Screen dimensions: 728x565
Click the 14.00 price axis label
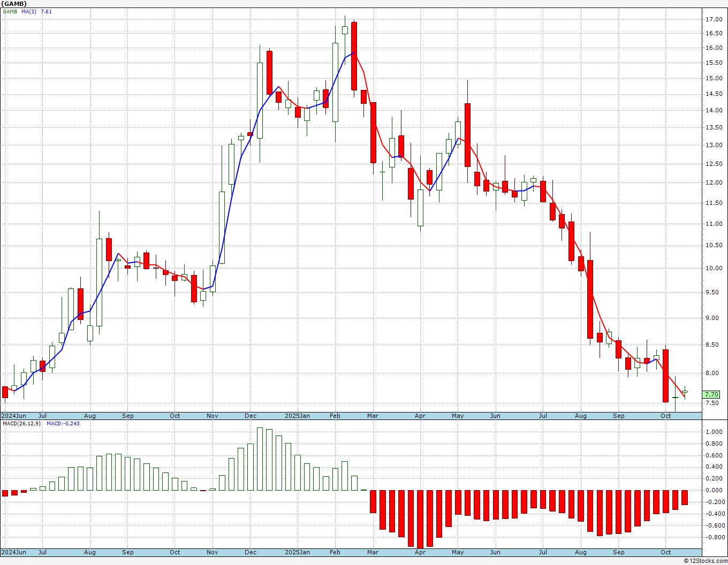point(714,110)
